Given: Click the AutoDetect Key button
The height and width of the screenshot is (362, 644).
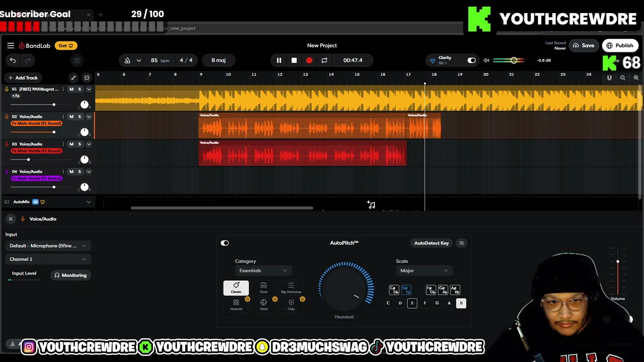Looking at the screenshot, I should [x=431, y=243].
